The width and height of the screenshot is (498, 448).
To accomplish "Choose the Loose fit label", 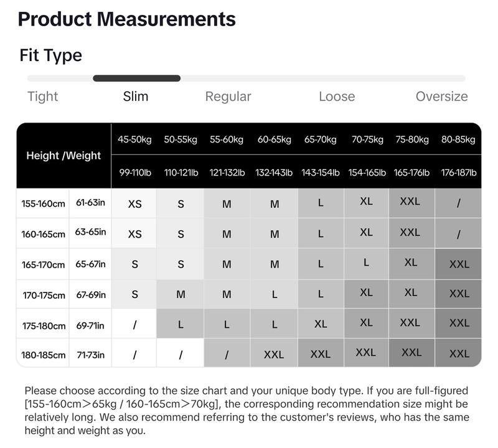I will 337,96.
